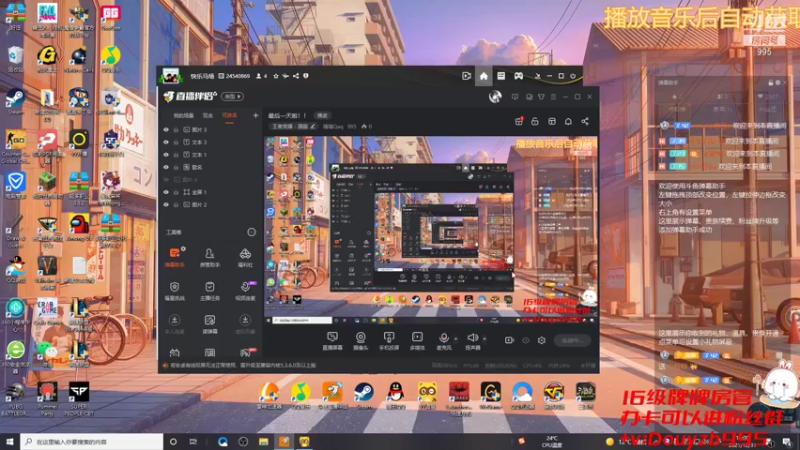Viewport: 800px width, 450px height.
Task: Open the 视频连麦 tool
Action: pos(245,290)
